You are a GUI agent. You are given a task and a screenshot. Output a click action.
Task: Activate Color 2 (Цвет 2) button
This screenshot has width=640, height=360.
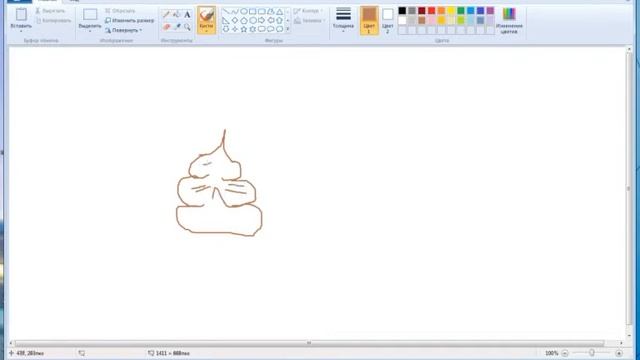(388, 20)
